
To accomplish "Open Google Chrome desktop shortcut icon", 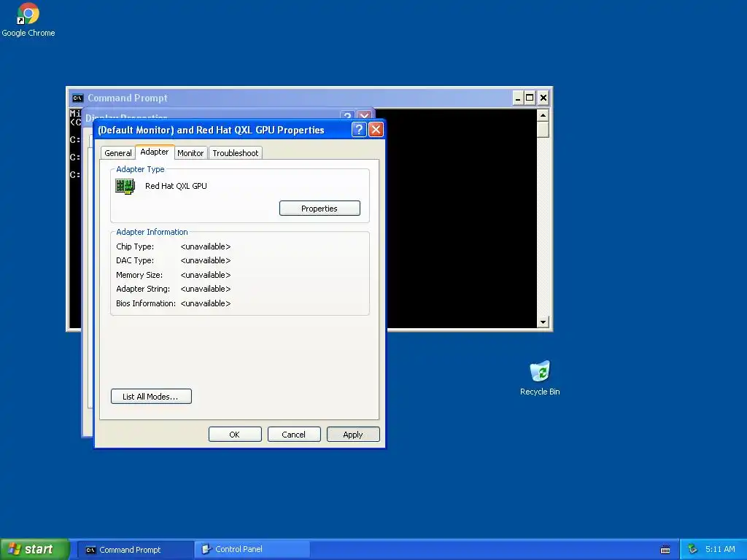I will click(x=28, y=15).
